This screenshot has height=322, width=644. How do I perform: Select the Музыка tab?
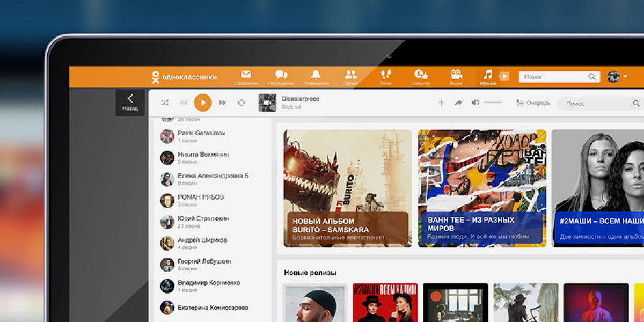(487, 76)
